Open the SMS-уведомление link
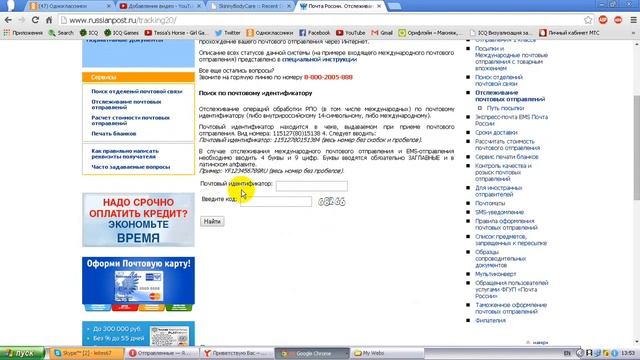Image resolution: width=640 pixels, height=360 pixels. 499,212
